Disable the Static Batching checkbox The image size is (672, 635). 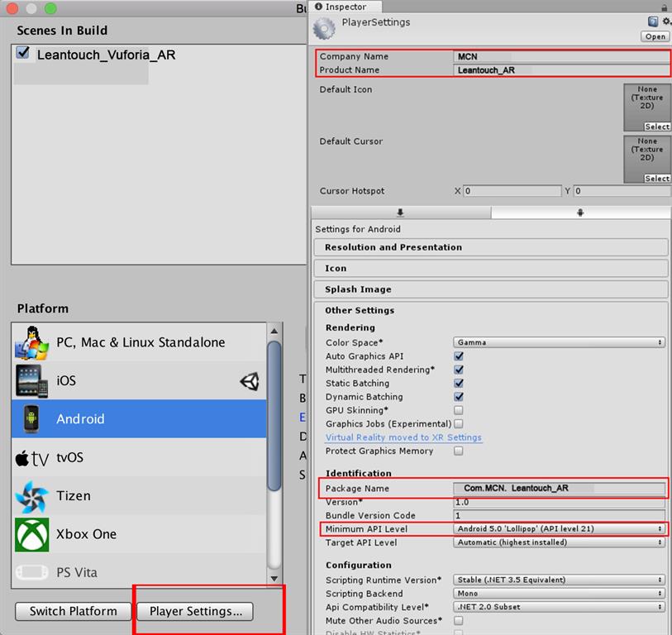pyautogui.click(x=458, y=383)
